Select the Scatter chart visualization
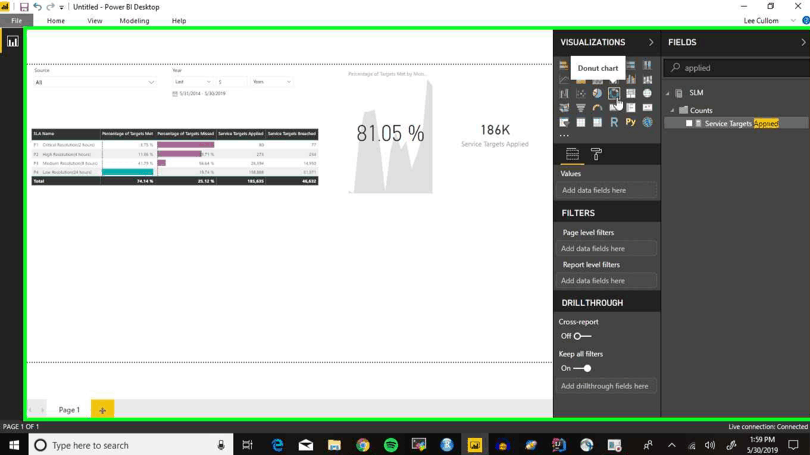This screenshot has width=810, height=455. pyautogui.click(x=581, y=93)
